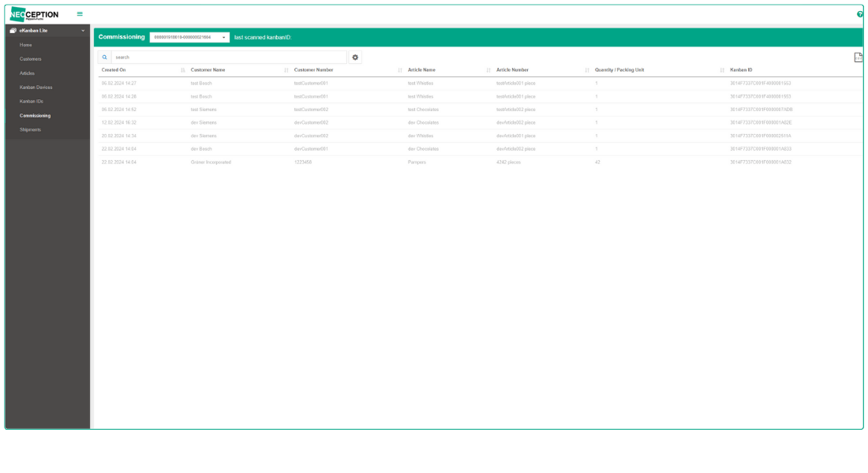Sort by Article Name column arrows
This screenshot has height=473, width=868.
(x=488, y=70)
